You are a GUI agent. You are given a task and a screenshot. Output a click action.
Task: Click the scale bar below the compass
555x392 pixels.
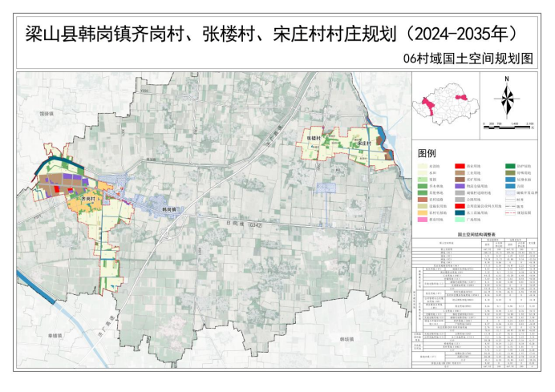[x=508, y=123]
